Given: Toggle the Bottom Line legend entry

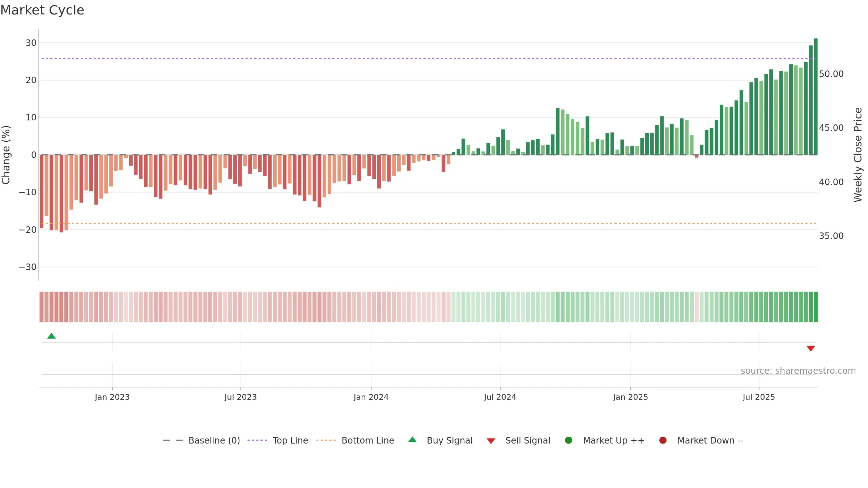Looking at the screenshot, I should (x=355, y=440).
